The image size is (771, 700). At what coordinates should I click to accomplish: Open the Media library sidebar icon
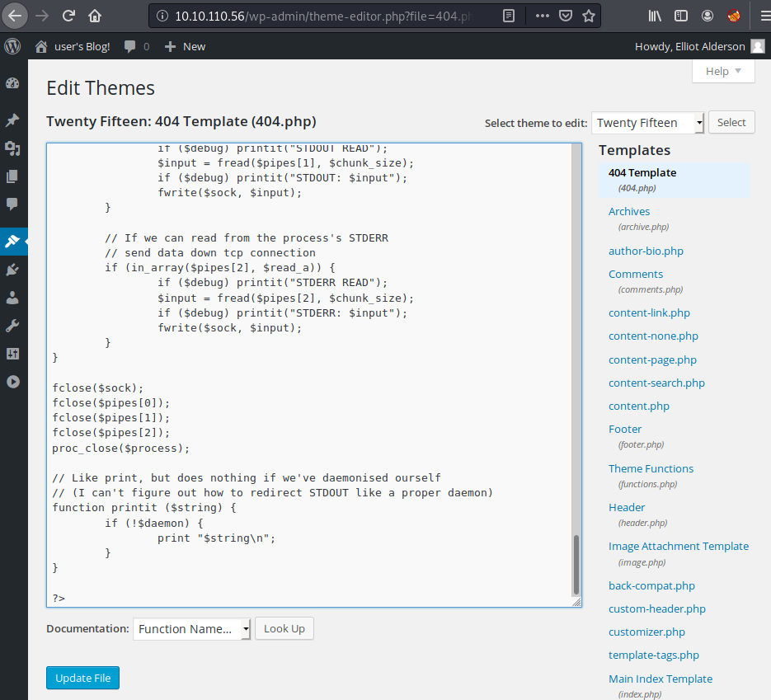pyautogui.click(x=12, y=148)
